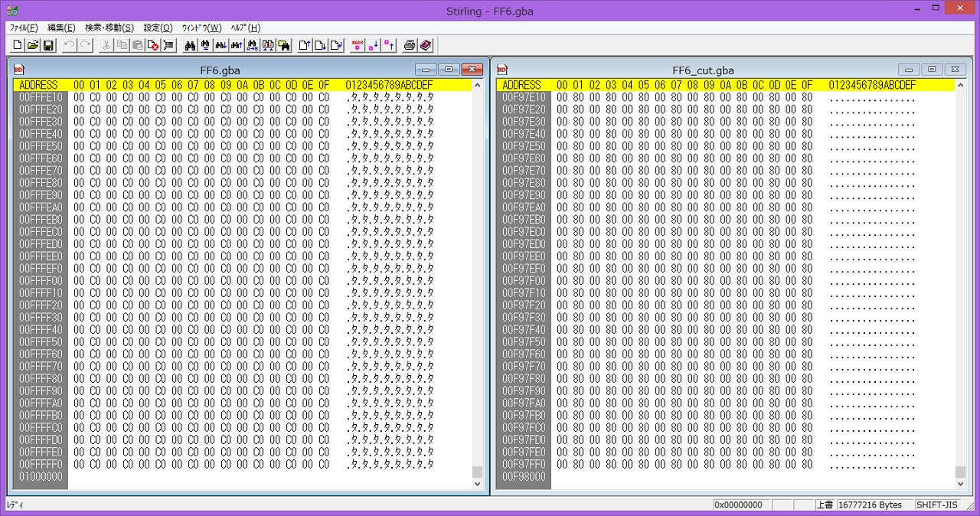The height and width of the screenshot is (516, 980).
Task: Open the ヘルプ(H) menu
Action: click(x=246, y=28)
